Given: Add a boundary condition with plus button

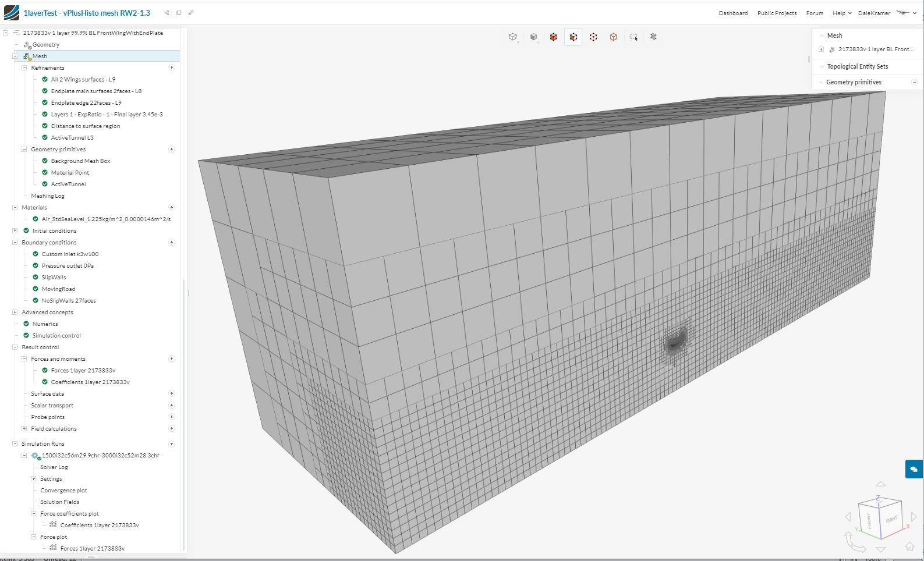Looking at the screenshot, I should click(172, 242).
